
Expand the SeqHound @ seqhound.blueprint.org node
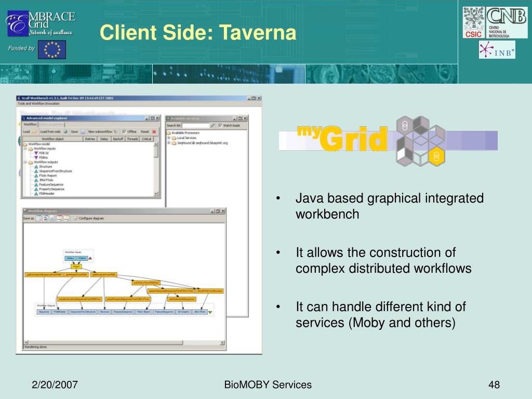pos(169,143)
